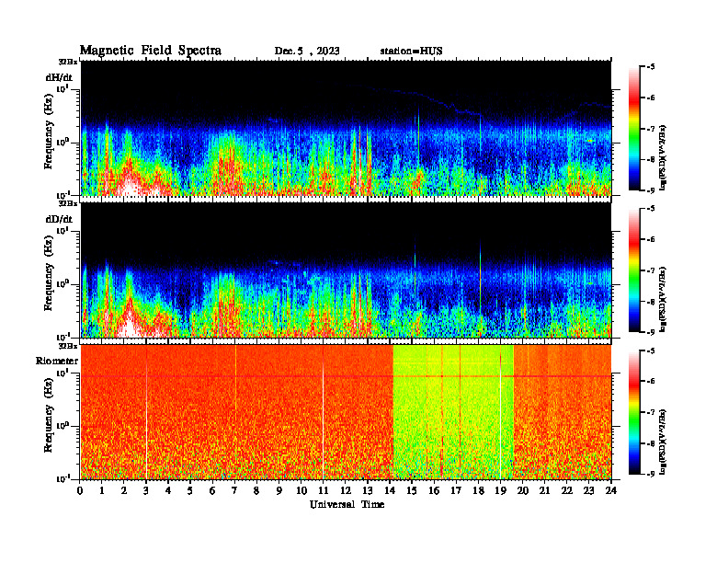Select the "Universal Time" axis title
The width and height of the screenshot is (728, 563).
pyautogui.click(x=347, y=504)
